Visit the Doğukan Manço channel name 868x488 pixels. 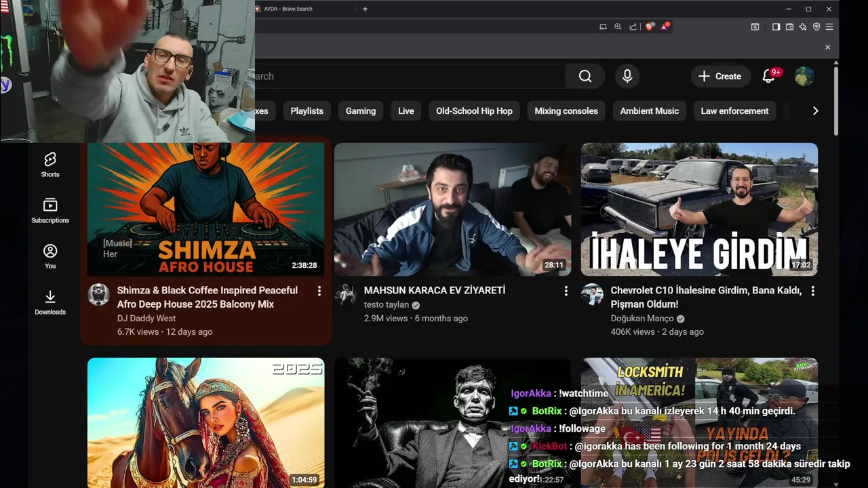click(x=642, y=319)
